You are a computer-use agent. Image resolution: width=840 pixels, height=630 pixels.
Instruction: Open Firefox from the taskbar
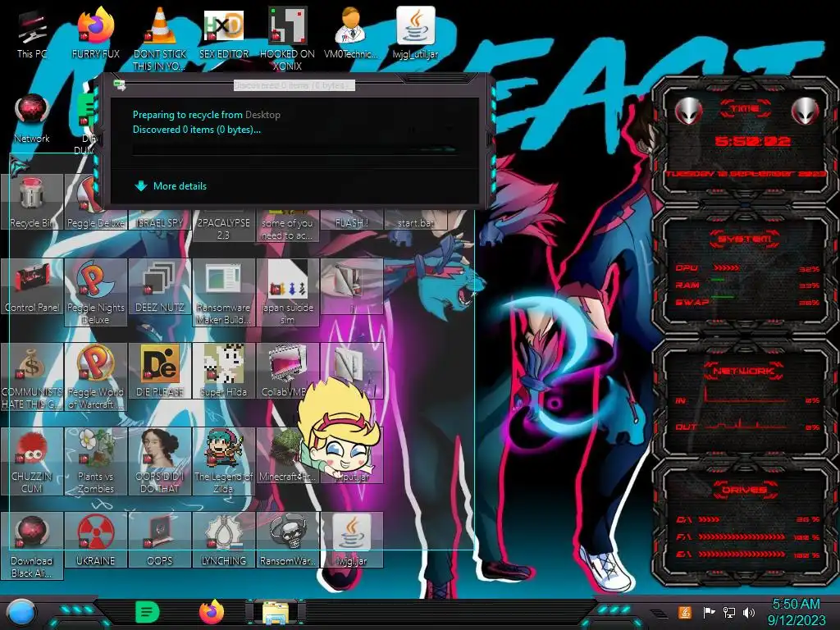(x=212, y=611)
